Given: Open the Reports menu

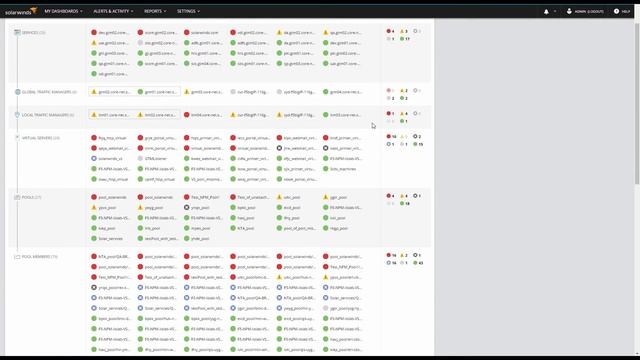Looking at the screenshot, I should point(155,11).
